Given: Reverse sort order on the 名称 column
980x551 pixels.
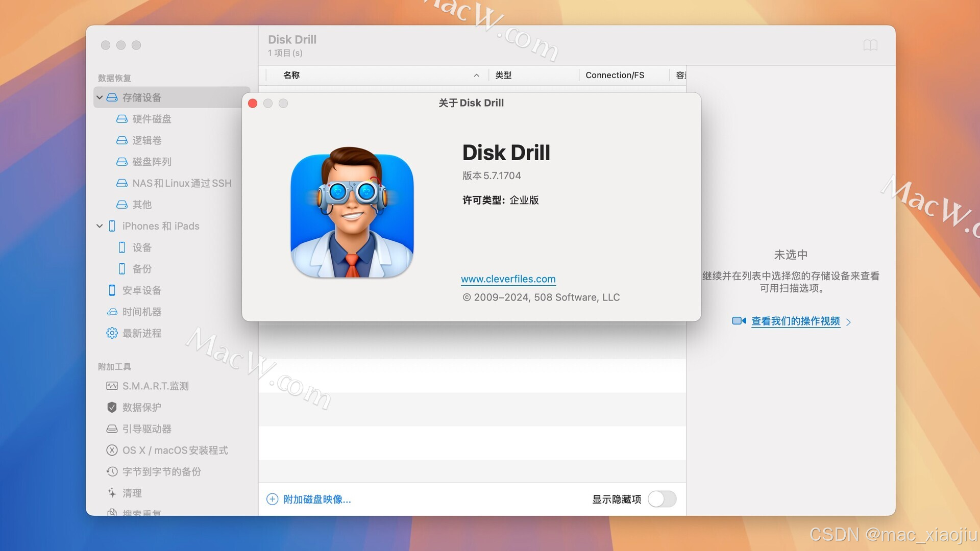Looking at the screenshot, I should pos(476,75).
